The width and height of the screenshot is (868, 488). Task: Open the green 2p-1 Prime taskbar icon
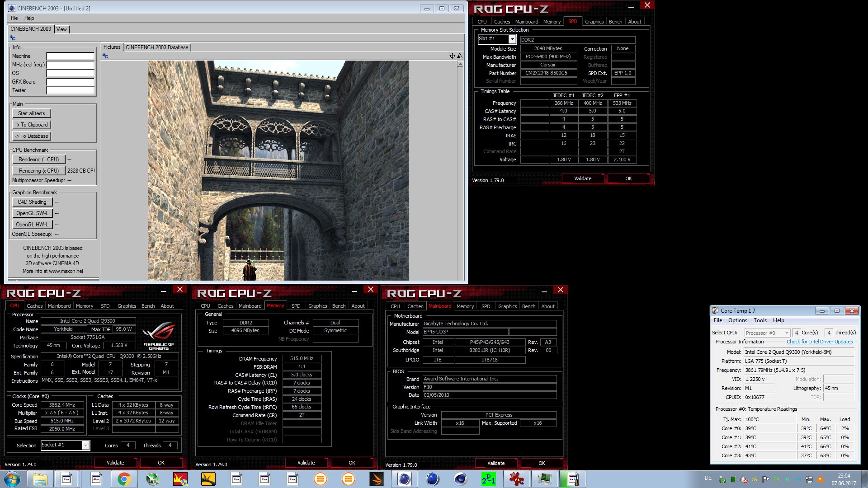[x=488, y=479]
